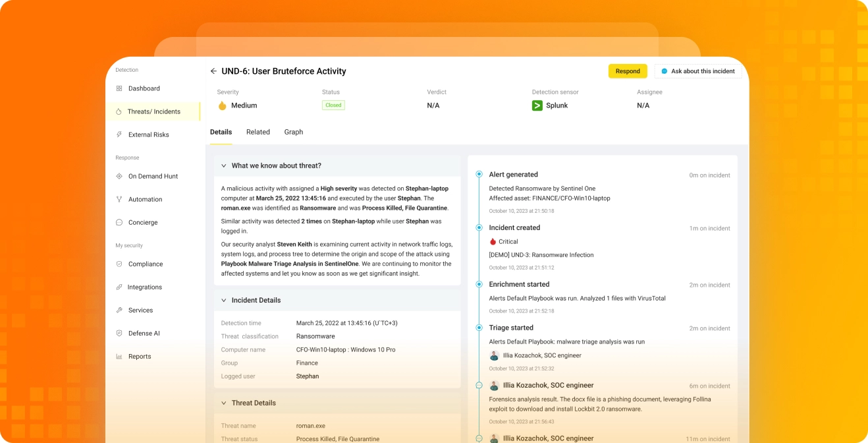Click the Group value 'Finance'

pos(307,363)
